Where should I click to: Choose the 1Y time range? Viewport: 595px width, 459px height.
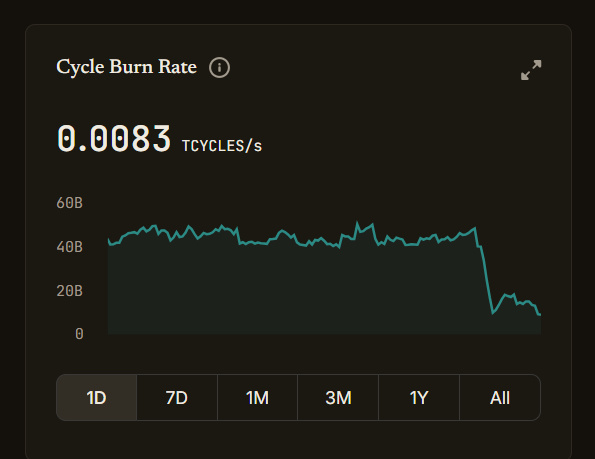tap(419, 398)
